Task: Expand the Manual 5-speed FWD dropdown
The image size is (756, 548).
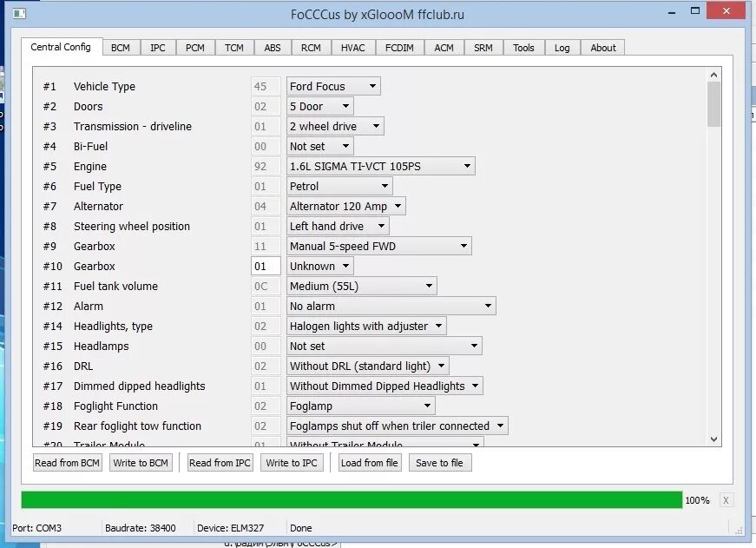Action: click(x=379, y=246)
